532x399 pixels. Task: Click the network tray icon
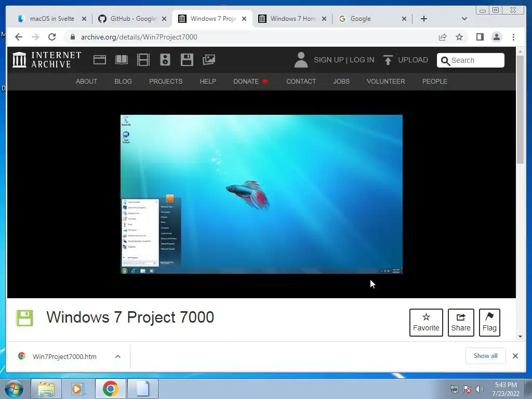pyautogui.click(x=454, y=389)
